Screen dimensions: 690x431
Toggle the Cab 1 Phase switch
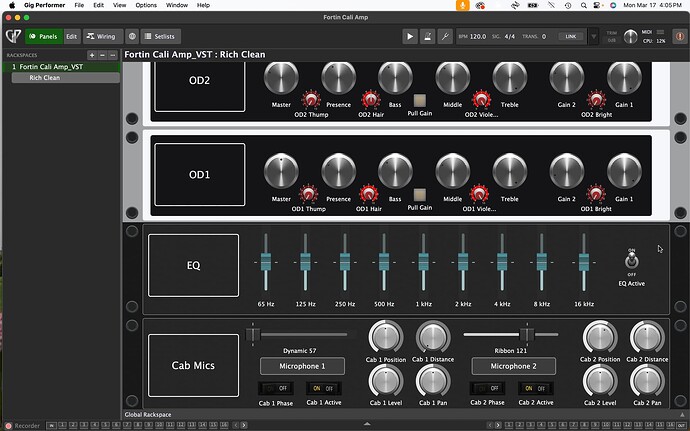pos(276,388)
